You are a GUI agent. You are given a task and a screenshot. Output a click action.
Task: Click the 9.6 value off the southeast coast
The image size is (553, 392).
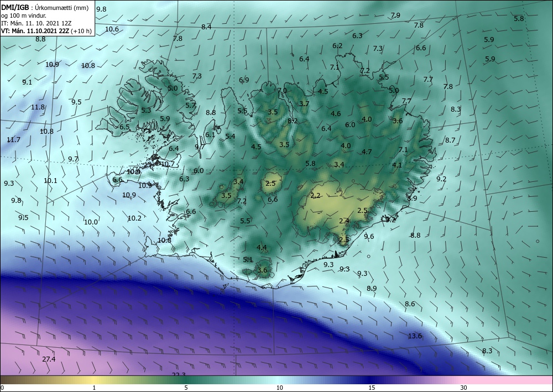click(369, 237)
